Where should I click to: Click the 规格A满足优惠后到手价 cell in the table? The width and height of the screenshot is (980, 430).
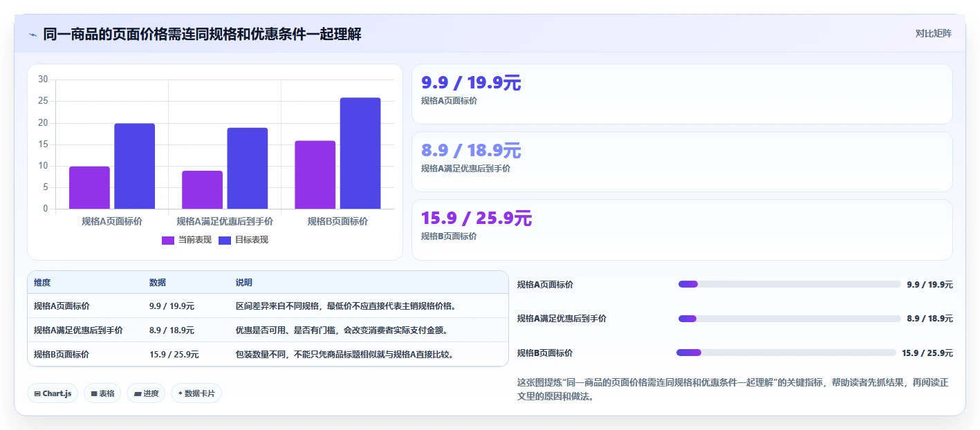[x=78, y=330]
